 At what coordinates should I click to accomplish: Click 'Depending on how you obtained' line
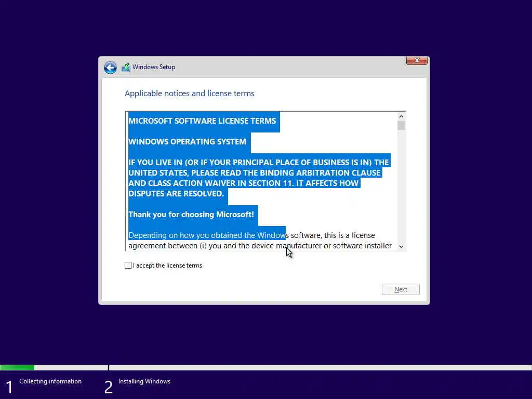point(251,235)
